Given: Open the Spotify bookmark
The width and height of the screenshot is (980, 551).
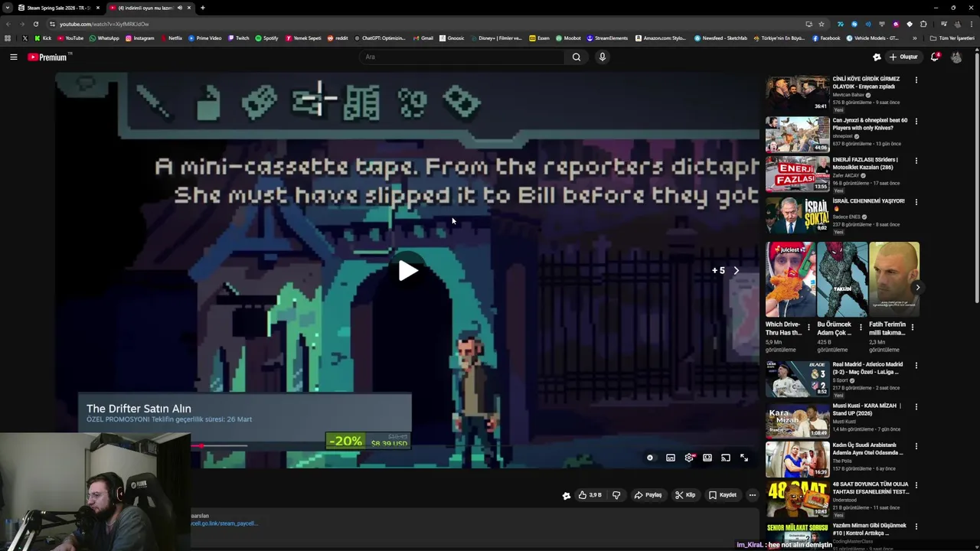Looking at the screenshot, I should 266,37.
